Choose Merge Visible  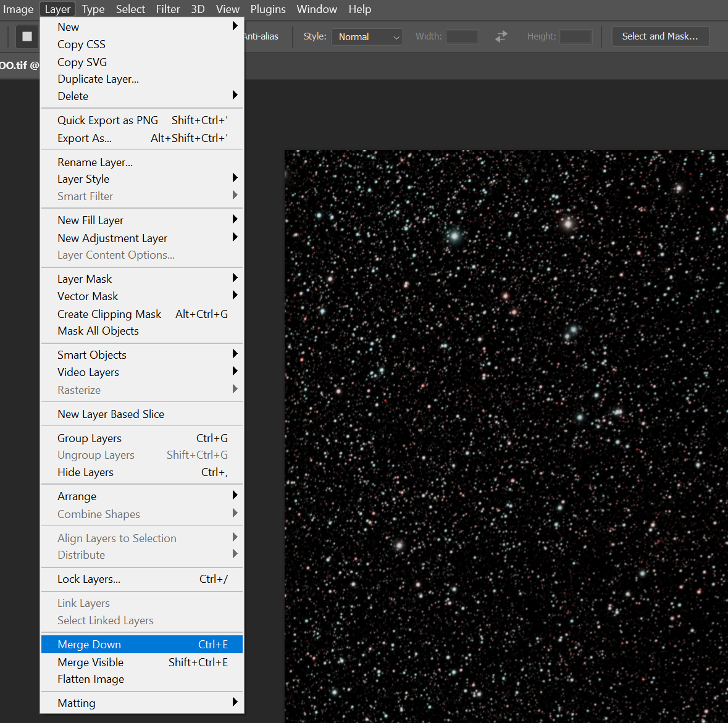tap(142, 662)
